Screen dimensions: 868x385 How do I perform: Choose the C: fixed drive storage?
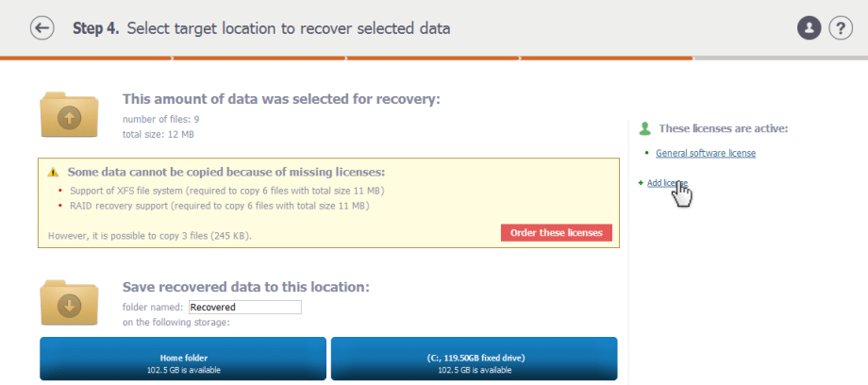475,359
